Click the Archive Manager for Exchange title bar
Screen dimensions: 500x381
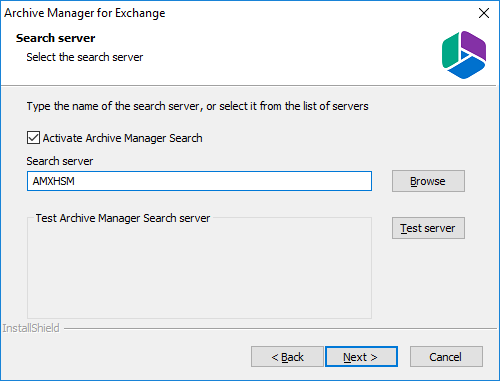(85, 13)
